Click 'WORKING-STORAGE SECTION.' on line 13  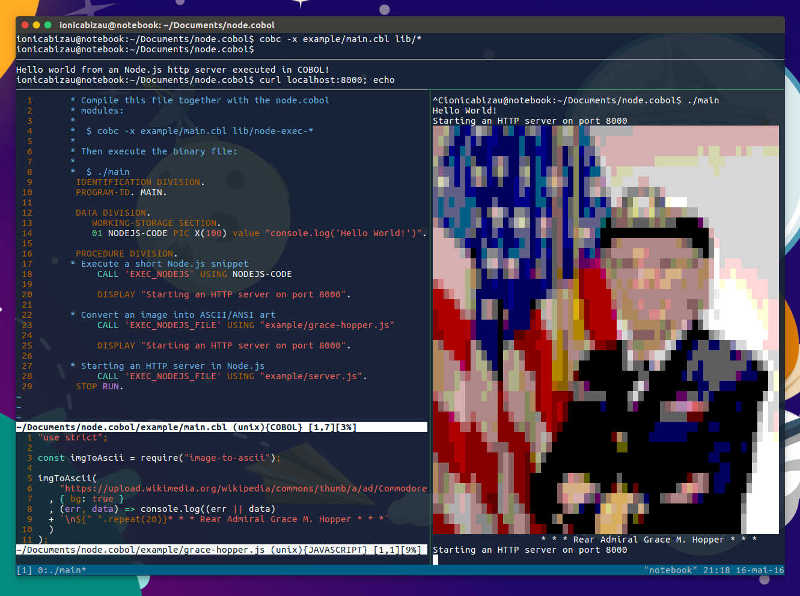156,223
